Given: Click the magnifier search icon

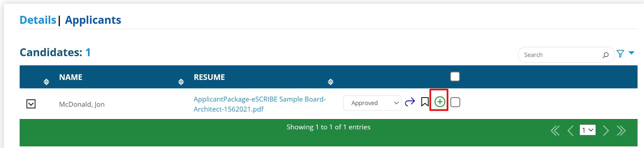Looking at the screenshot, I should click(605, 55).
